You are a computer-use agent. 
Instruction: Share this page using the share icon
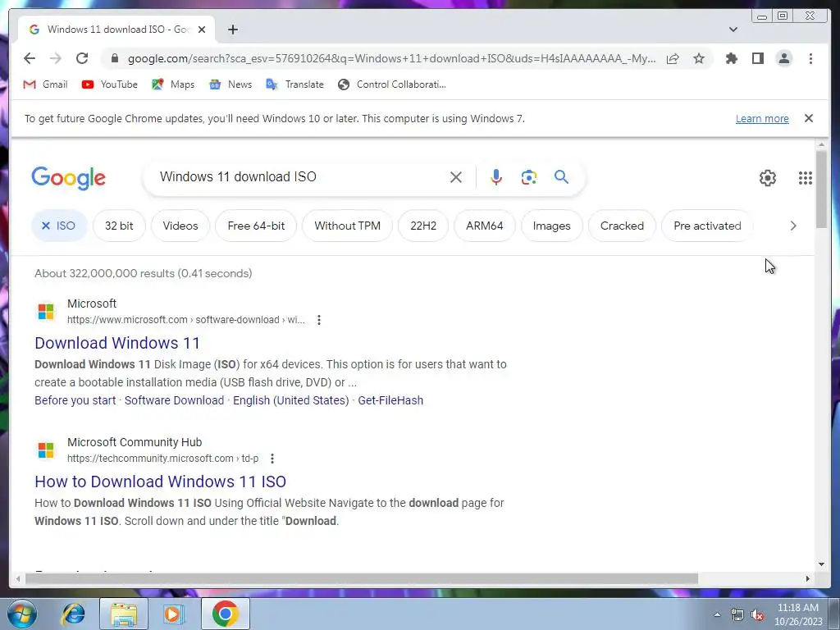point(673,58)
